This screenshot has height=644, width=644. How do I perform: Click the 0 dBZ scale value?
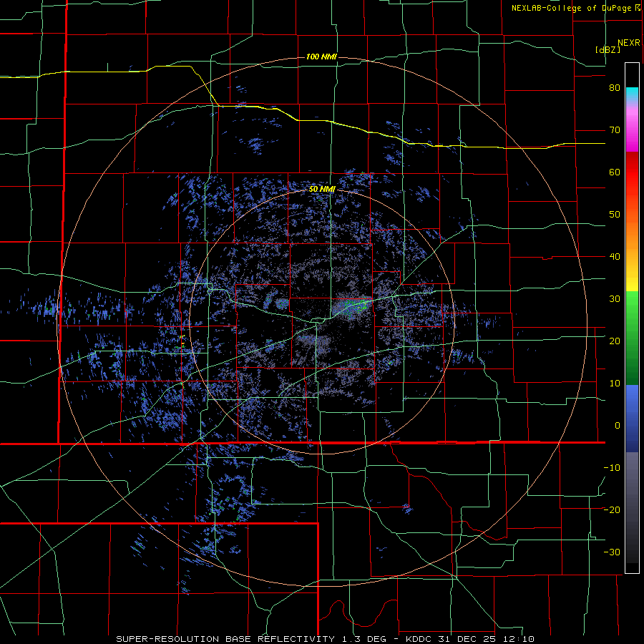click(x=618, y=426)
